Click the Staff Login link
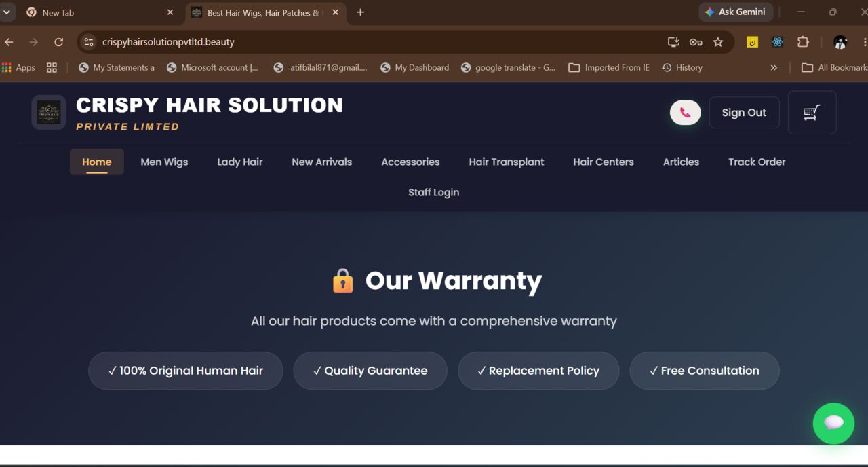Screen dimensions: 868x467 tap(433, 192)
